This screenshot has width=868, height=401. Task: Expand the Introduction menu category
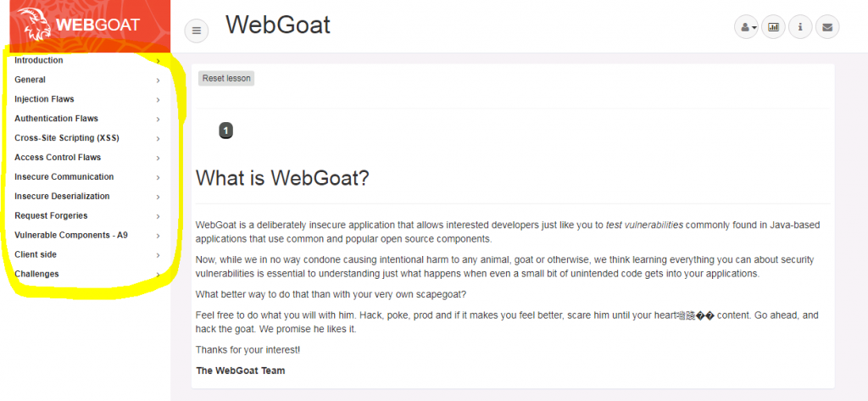pos(39,60)
